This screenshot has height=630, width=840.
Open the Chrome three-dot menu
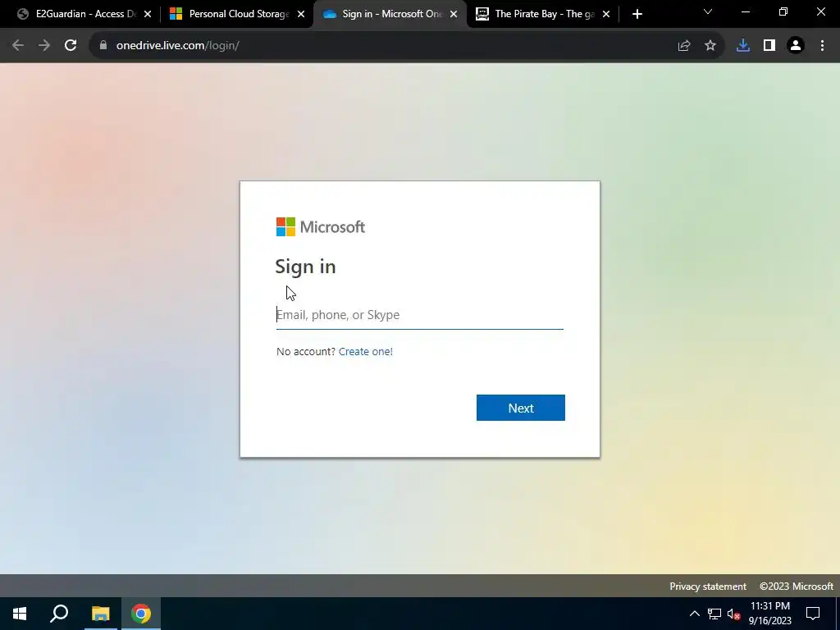coord(822,46)
